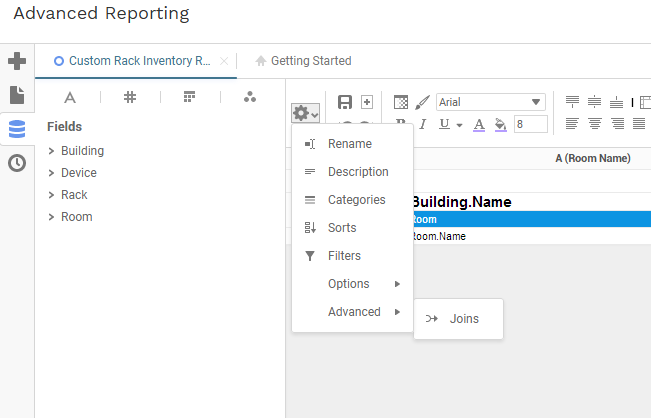
Task: Select the table grid filter icon
Action: [x=189, y=97]
